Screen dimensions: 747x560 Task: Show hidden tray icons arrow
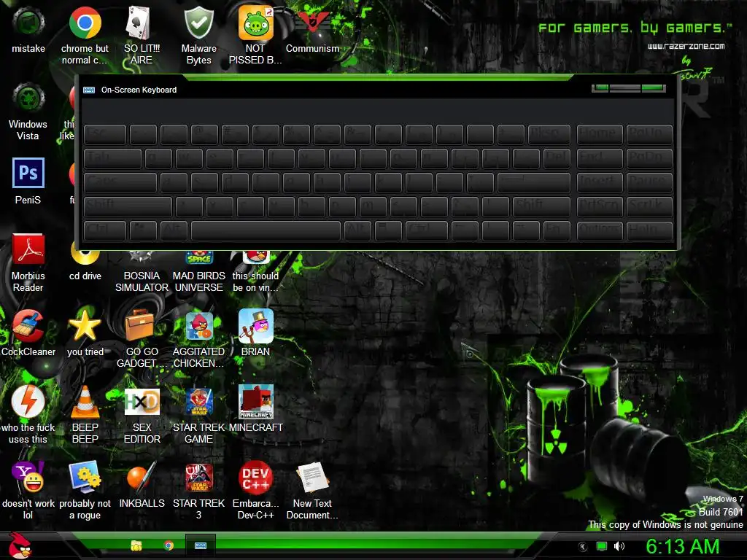(x=583, y=547)
